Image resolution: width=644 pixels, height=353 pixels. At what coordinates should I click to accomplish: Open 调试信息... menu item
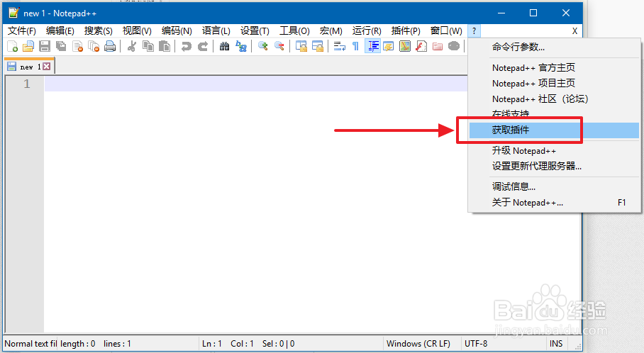[x=555, y=186]
